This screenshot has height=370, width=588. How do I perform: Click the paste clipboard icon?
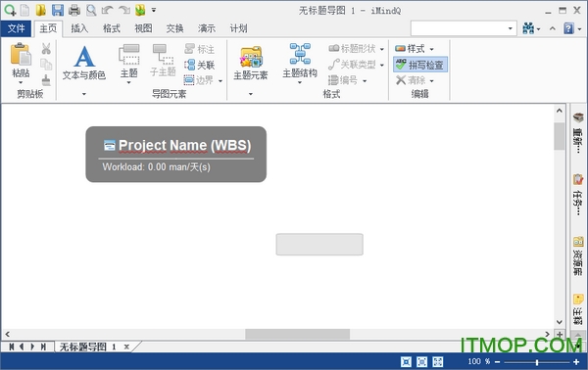point(21,54)
